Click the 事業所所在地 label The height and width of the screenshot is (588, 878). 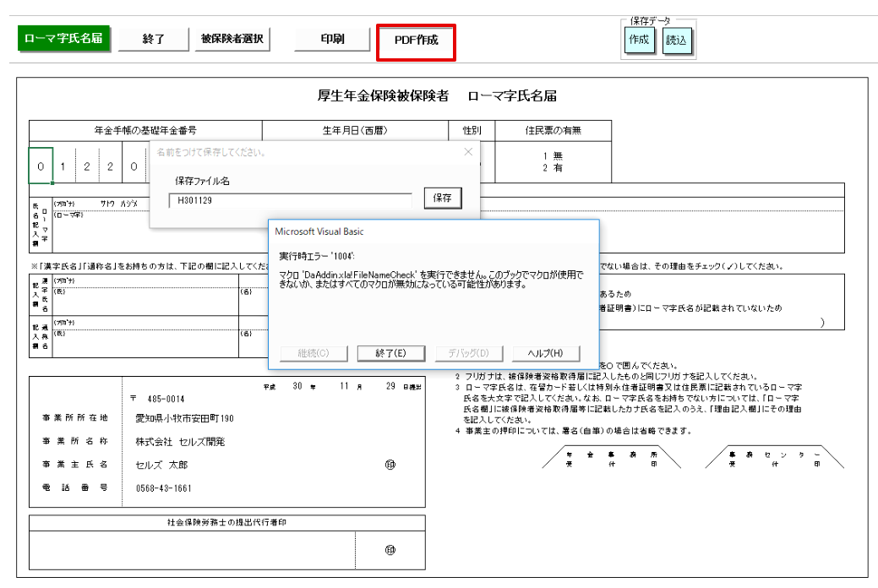tap(75, 418)
